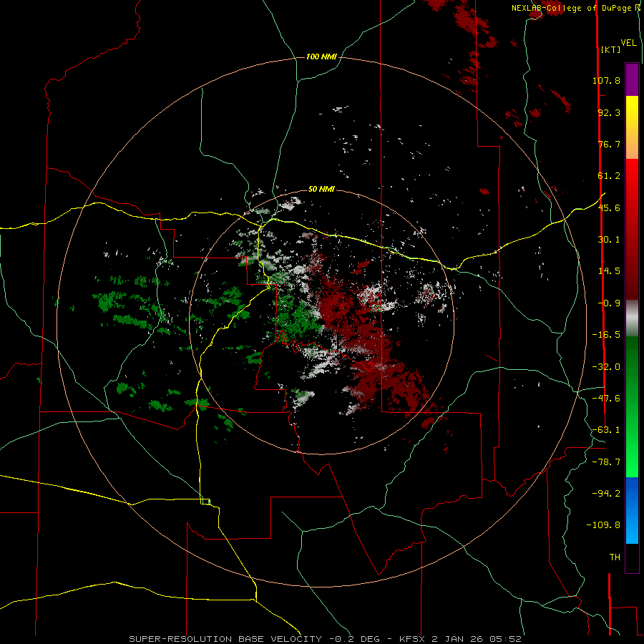Select the -63.1 scale value
The height and width of the screenshot is (644, 644).
[x=606, y=430]
